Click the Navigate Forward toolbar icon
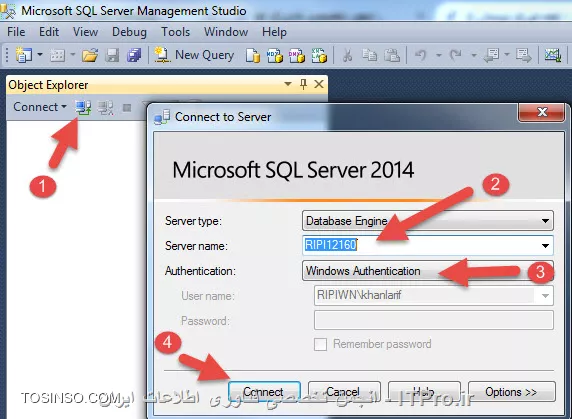Image resolution: width=572 pixels, height=419 pixels. (x=524, y=55)
